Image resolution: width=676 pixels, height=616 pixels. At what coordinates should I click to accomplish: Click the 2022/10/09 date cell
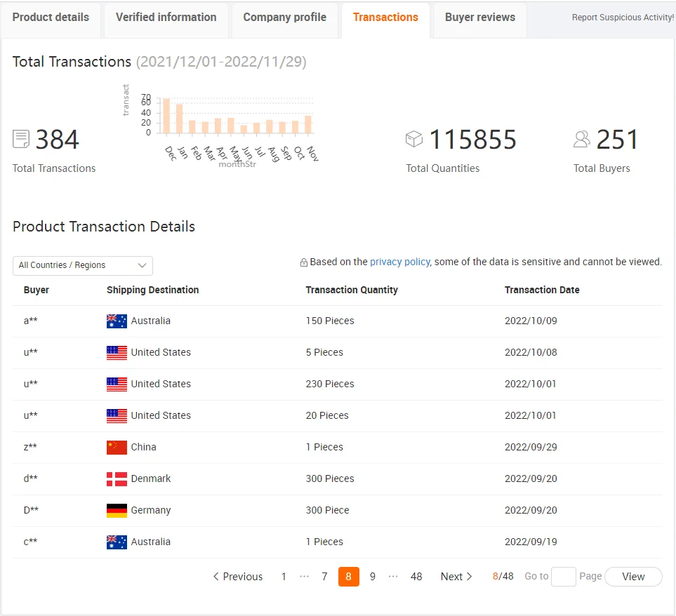pos(531,321)
